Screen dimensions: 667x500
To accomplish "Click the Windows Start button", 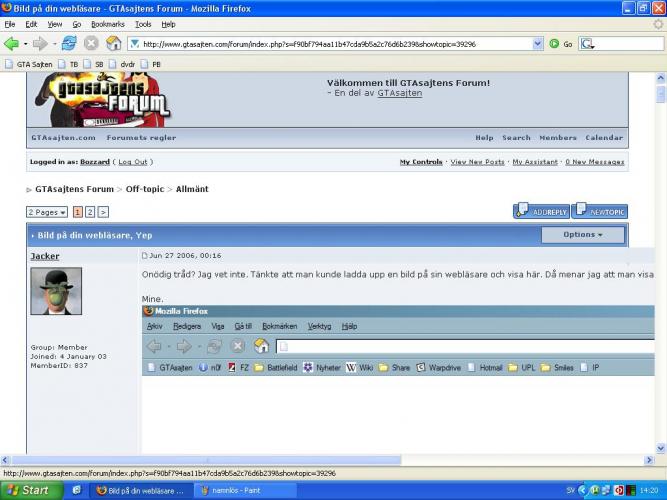I will click(28, 490).
